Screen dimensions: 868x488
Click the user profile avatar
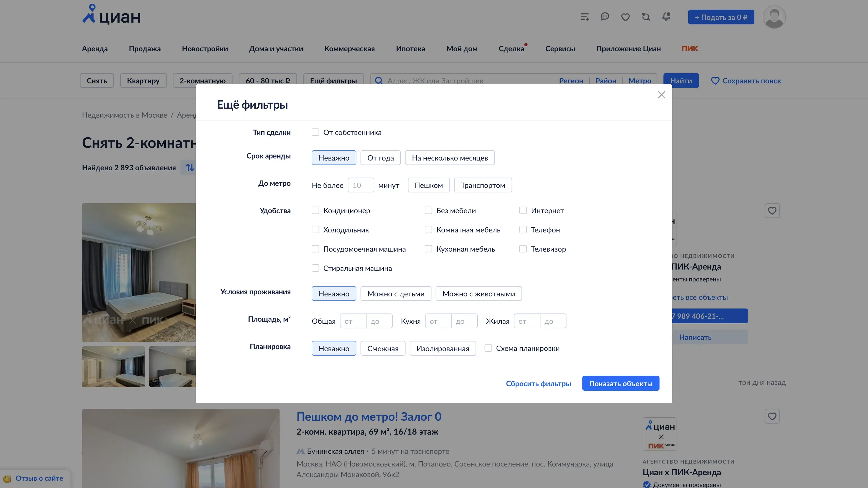tap(774, 17)
